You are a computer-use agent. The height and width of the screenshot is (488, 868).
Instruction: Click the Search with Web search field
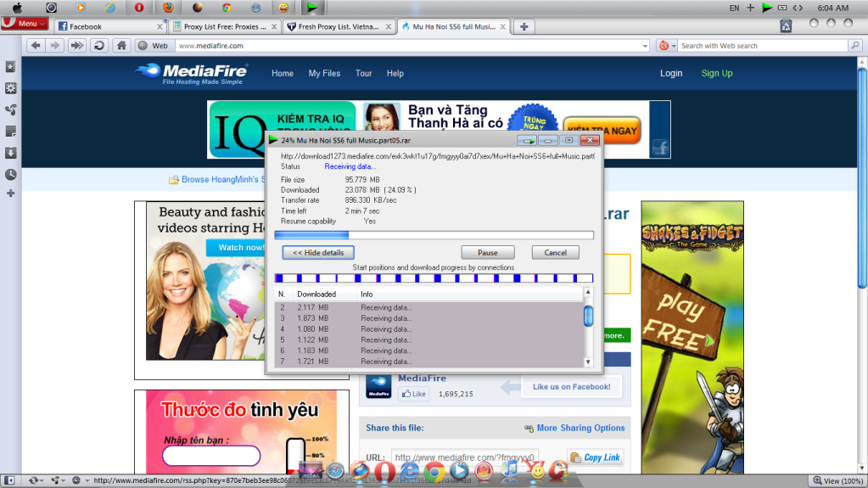tap(763, 46)
